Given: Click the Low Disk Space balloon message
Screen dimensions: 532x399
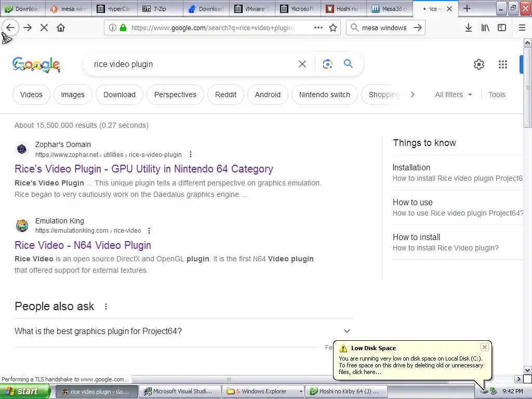Looking at the screenshot, I should pos(411,365).
